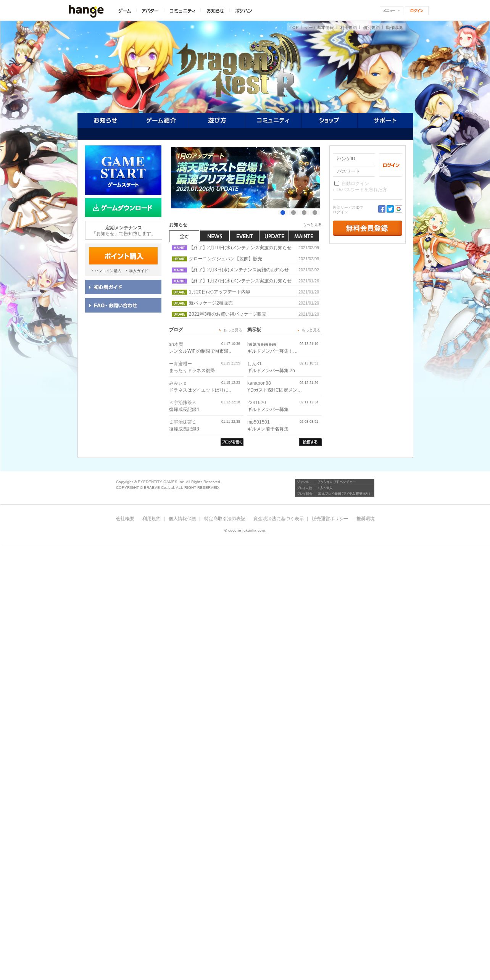This screenshot has height=980, width=490.
Task: Click 動作環境 link in banner
Action: click(x=394, y=27)
